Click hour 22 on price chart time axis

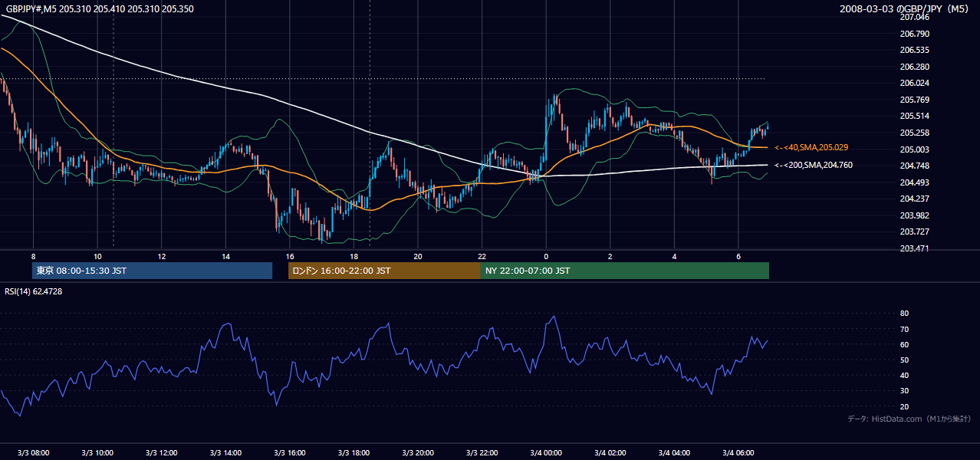482,256
